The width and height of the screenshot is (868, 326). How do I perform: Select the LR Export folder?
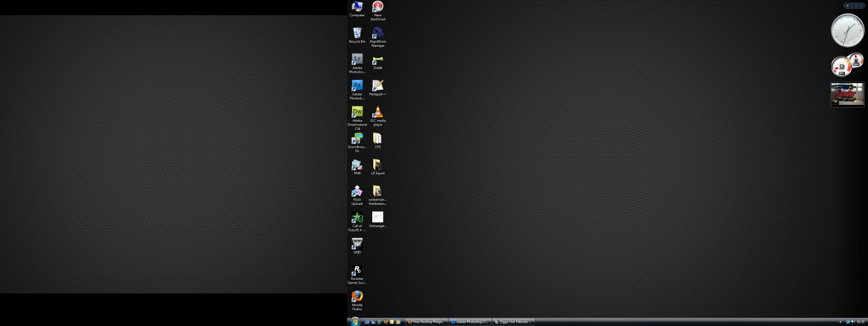click(378, 165)
